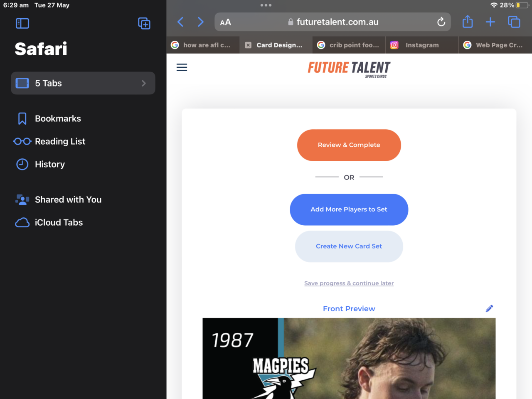Go forward with the forward arrow
This screenshot has height=399, width=532.
click(201, 22)
